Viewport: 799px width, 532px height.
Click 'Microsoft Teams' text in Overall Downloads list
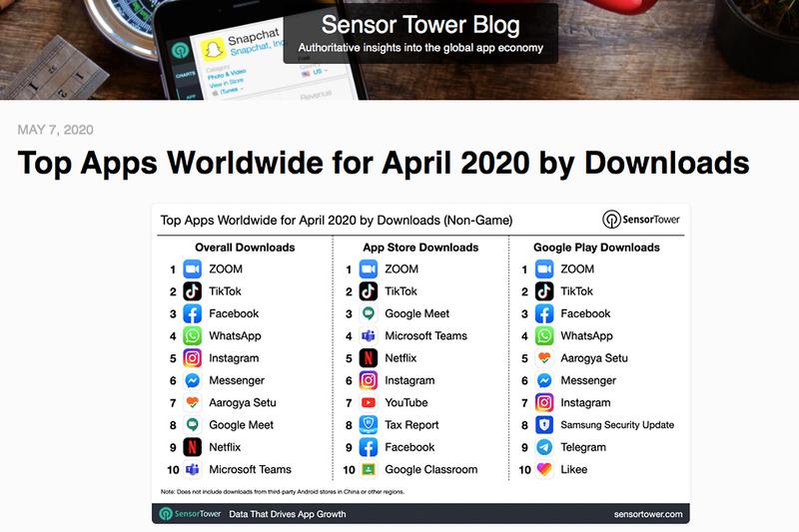(x=251, y=469)
